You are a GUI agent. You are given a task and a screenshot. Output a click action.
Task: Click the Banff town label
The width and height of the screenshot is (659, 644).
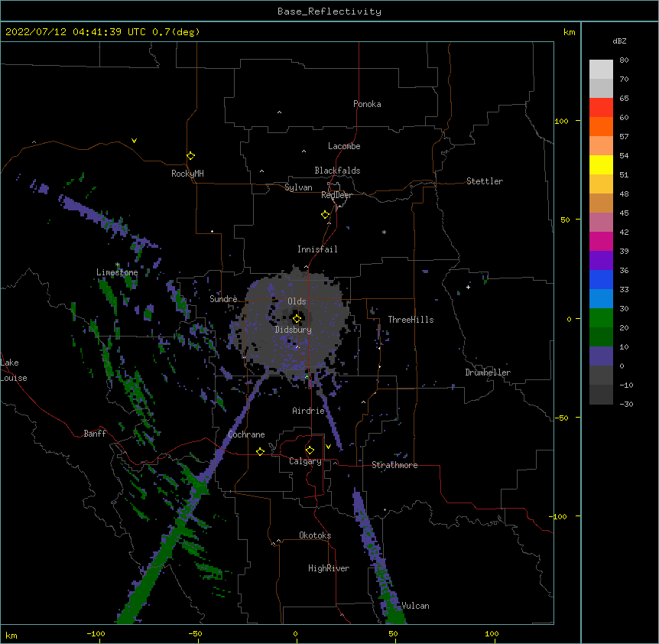(x=95, y=434)
